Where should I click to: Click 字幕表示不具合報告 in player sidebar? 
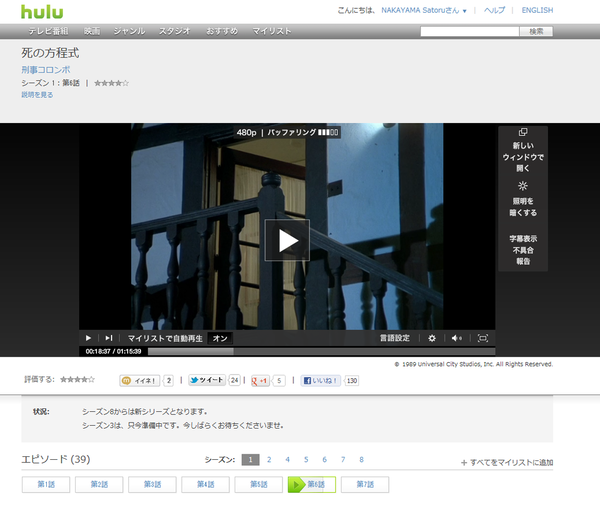tap(523, 250)
